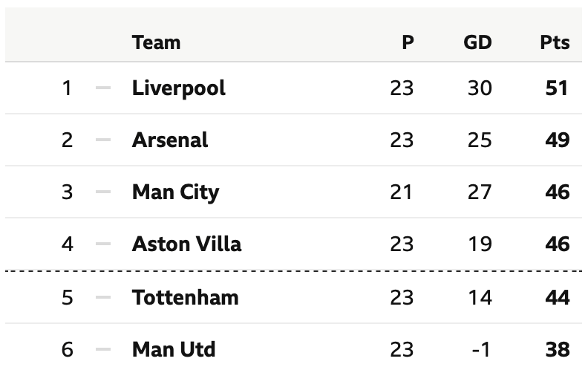This screenshot has height=370, width=588.
Task: Click Aston Villa's no-movement dash icon
Action: coord(103,244)
